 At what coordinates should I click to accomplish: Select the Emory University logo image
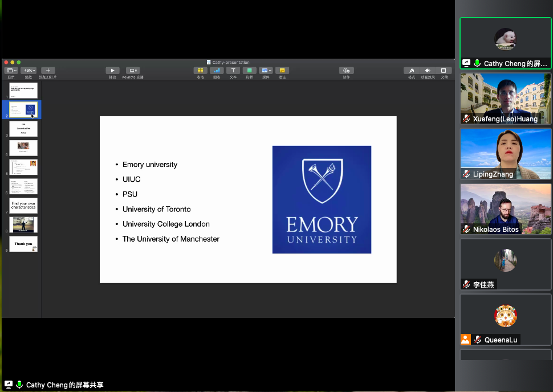tap(322, 199)
